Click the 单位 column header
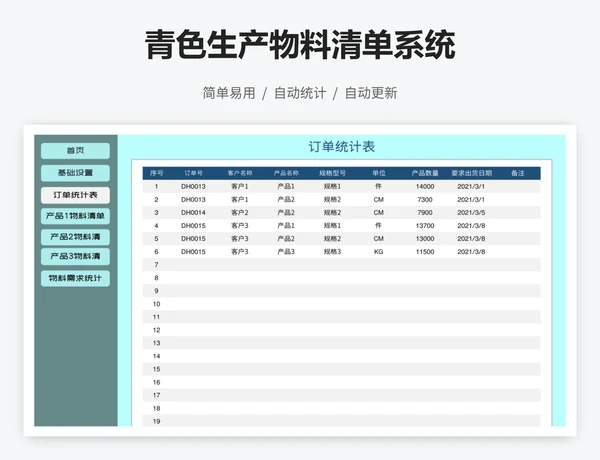 tap(379, 173)
